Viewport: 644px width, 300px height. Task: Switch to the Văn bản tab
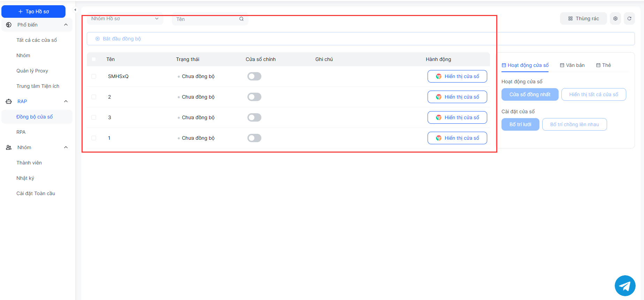coord(572,65)
